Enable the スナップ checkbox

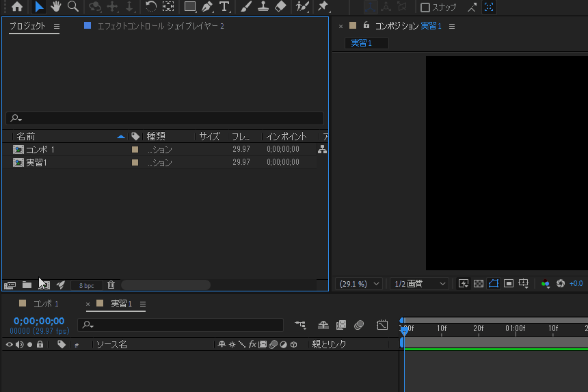click(425, 7)
